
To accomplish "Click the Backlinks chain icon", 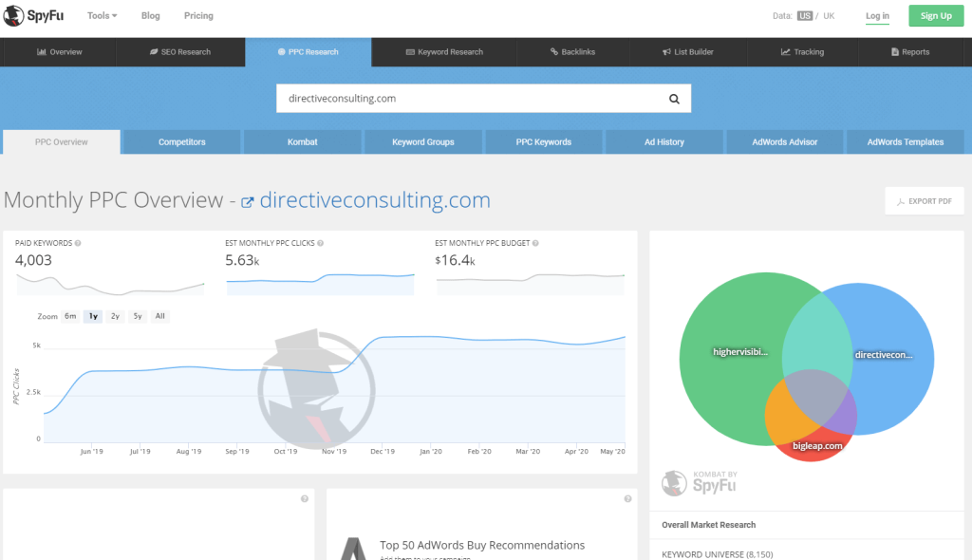I will click(x=554, y=52).
